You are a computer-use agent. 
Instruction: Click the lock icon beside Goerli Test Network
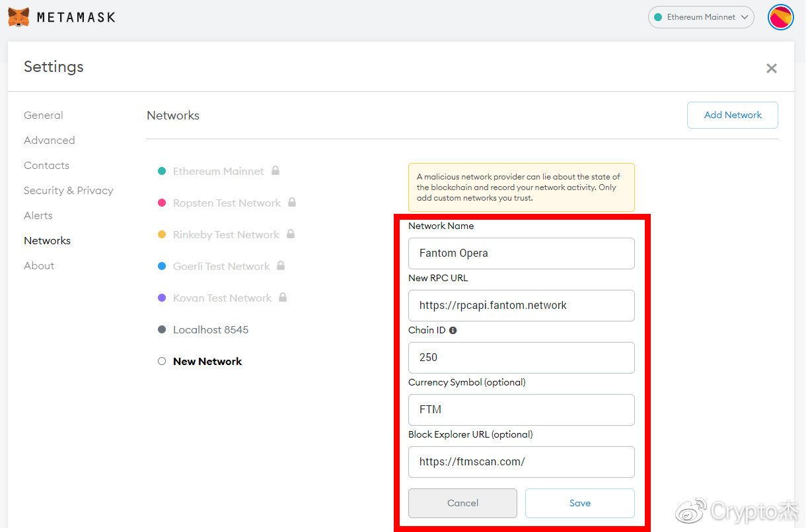(281, 265)
